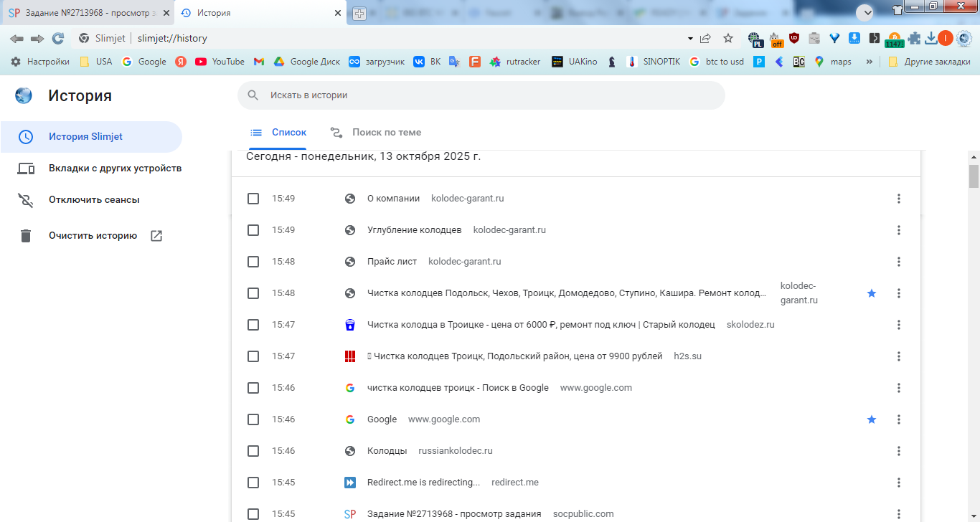This screenshot has width=980, height=522.
Task: Check the Redirect.me history entry
Action: tap(253, 483)
